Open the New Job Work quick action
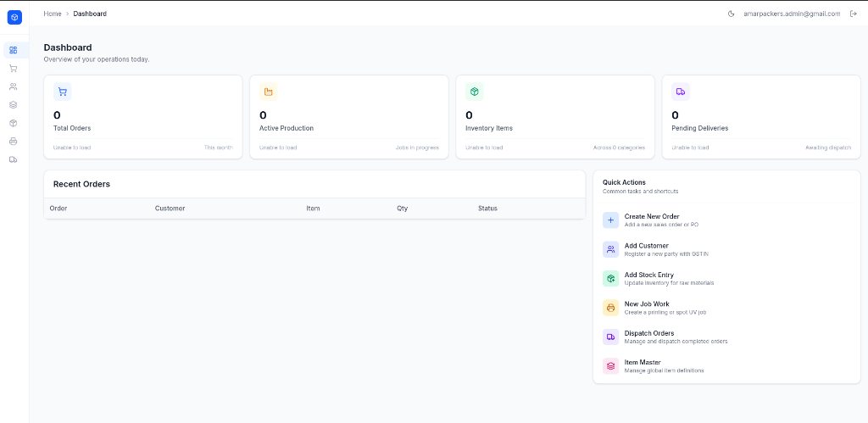The height and width of the screenshot is (423, 868). 726,308
